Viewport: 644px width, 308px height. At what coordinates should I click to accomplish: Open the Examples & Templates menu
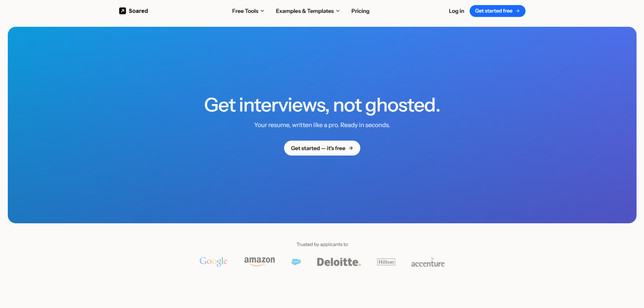[x=308, y=11]
